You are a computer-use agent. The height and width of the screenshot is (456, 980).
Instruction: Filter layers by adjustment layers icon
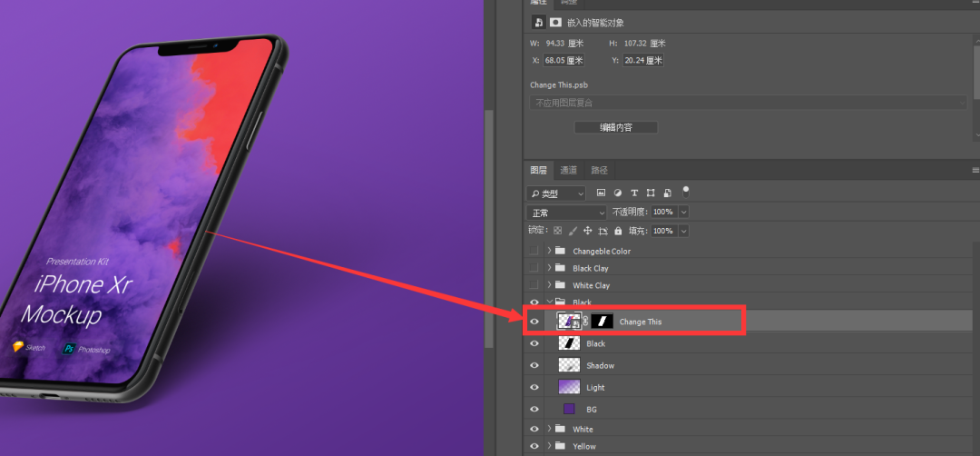[618, 193]
